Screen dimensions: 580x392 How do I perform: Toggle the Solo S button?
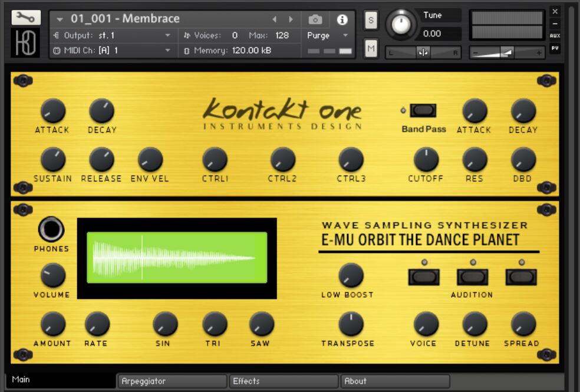[371, 20]
